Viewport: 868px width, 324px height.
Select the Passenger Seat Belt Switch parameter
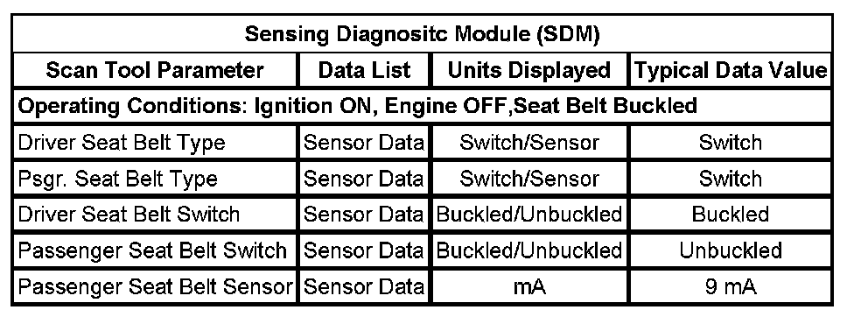click(x=152, y=251)
